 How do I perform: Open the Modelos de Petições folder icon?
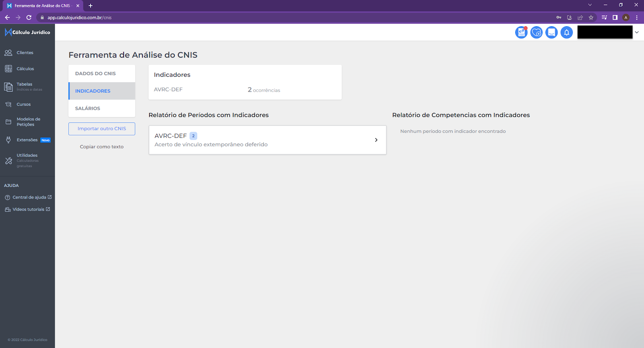pos(8,122)
